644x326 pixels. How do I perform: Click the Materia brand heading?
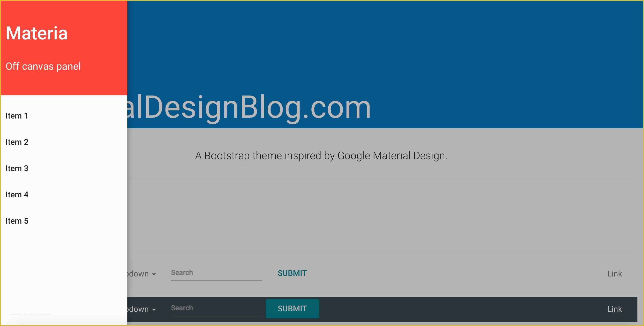point(36,33)
